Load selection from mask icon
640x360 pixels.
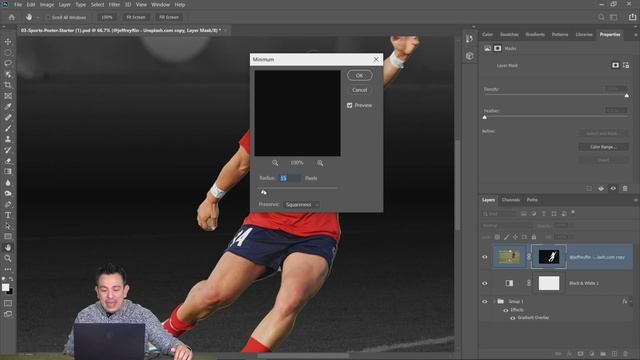589,189
